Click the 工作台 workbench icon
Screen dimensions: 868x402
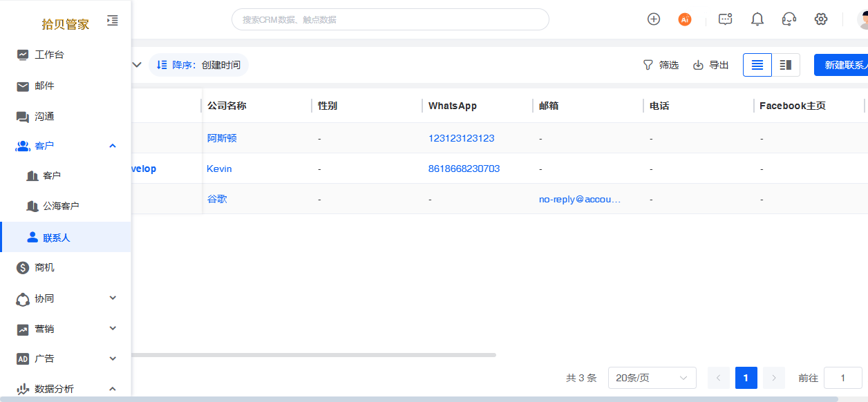pos(23,55)
